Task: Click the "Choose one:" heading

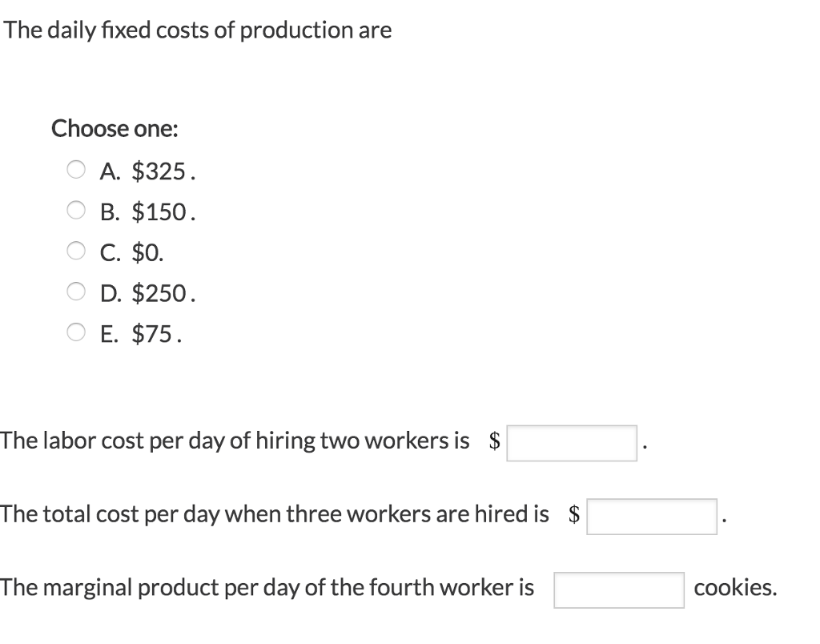Action: point(115,128)
